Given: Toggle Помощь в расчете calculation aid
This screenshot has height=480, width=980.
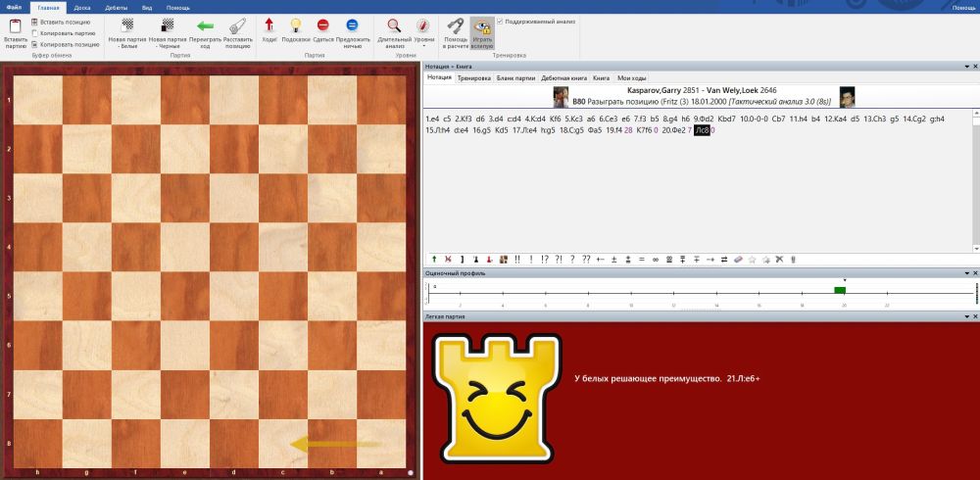Looking at the screenshot, I should pos(455,31).
